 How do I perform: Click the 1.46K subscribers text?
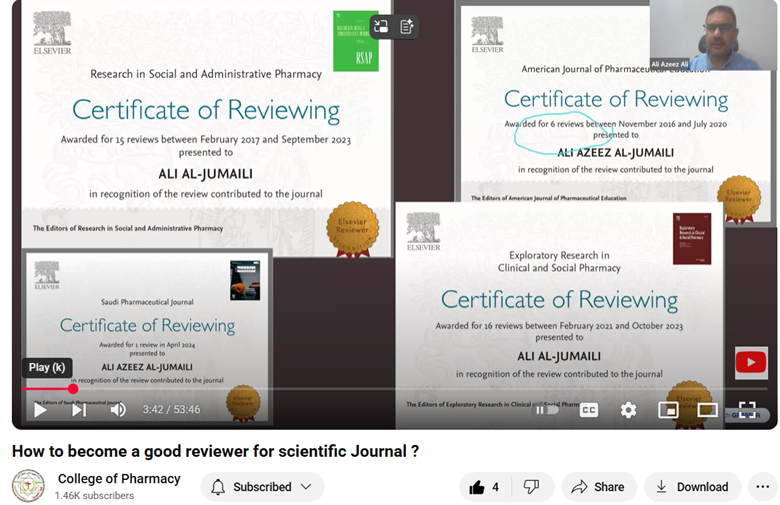(95, 496)
